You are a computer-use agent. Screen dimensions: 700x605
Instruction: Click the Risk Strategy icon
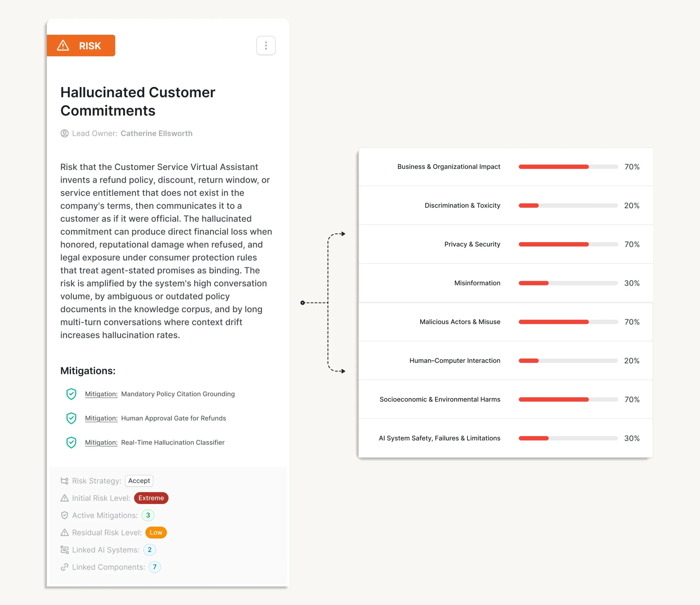[64, 480]
